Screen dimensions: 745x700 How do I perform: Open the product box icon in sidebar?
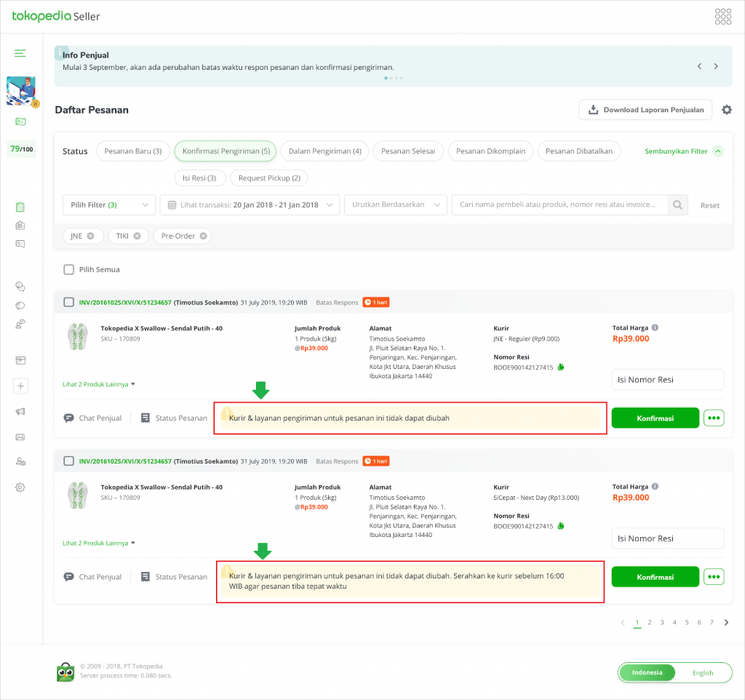[x=20, y=361]
